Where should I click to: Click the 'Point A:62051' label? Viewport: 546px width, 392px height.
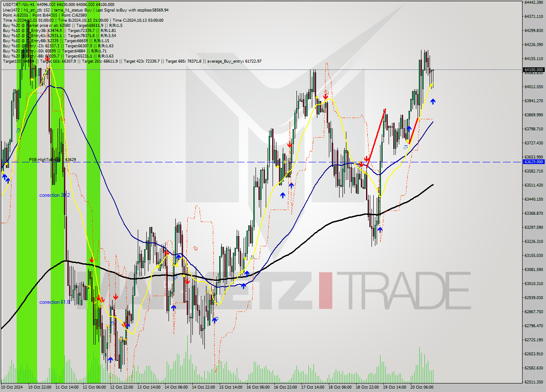pos(15,15)
